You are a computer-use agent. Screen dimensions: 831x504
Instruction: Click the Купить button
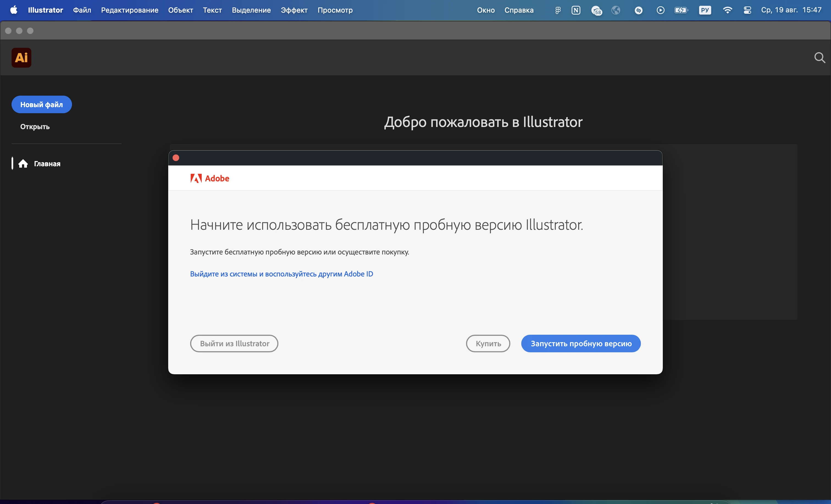488,344
